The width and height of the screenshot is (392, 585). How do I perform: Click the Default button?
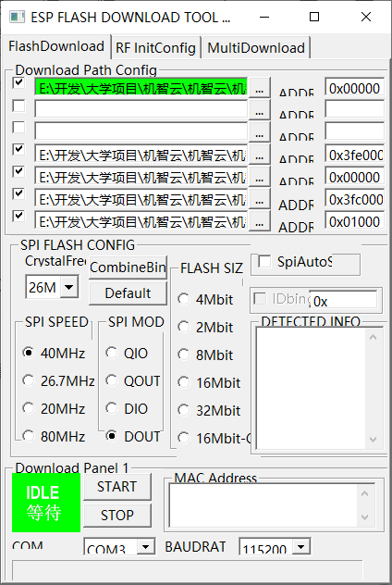click(128, 293)
